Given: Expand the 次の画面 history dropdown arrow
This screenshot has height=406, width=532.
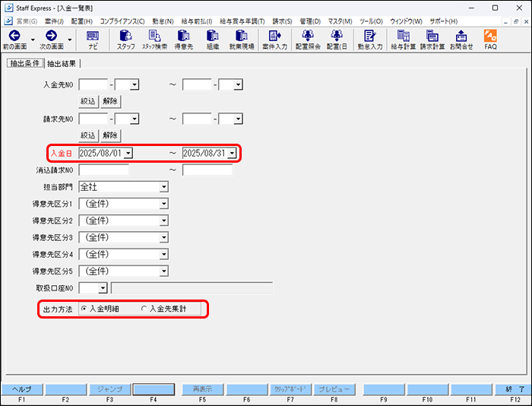Looking at the screenshot, I should pyautogui.click(x=70, y=40).
